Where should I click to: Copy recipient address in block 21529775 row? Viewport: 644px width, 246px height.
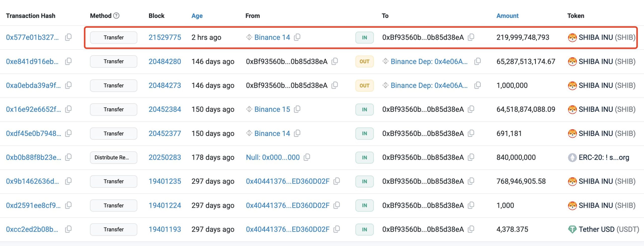click(x=471, y=37)
